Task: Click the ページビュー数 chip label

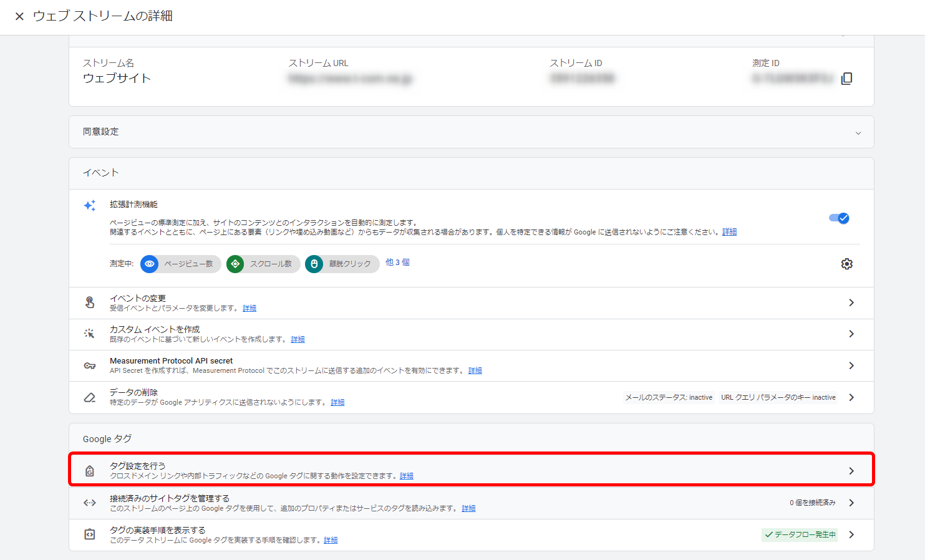Action: click(188, 264)
